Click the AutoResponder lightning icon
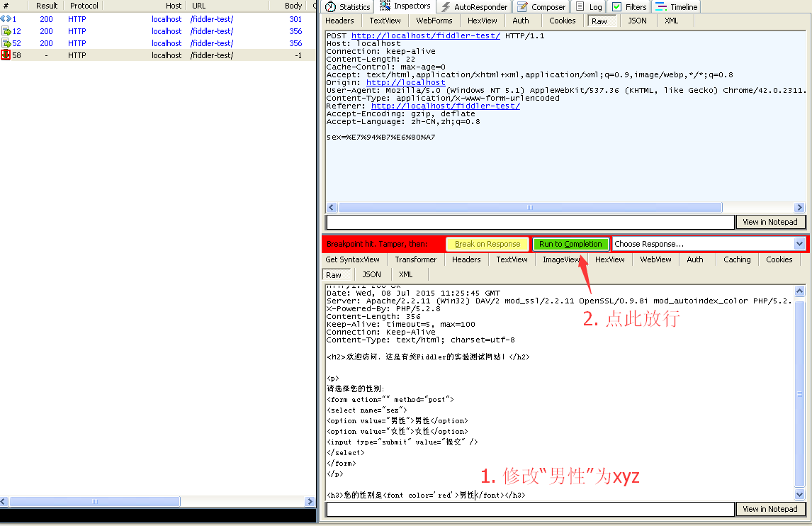The width and height of the screenshot is (812, 526). coord(446,7)
